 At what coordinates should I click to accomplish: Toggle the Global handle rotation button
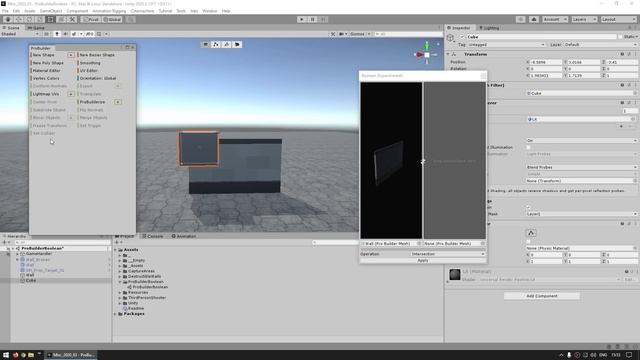point(112,19)
